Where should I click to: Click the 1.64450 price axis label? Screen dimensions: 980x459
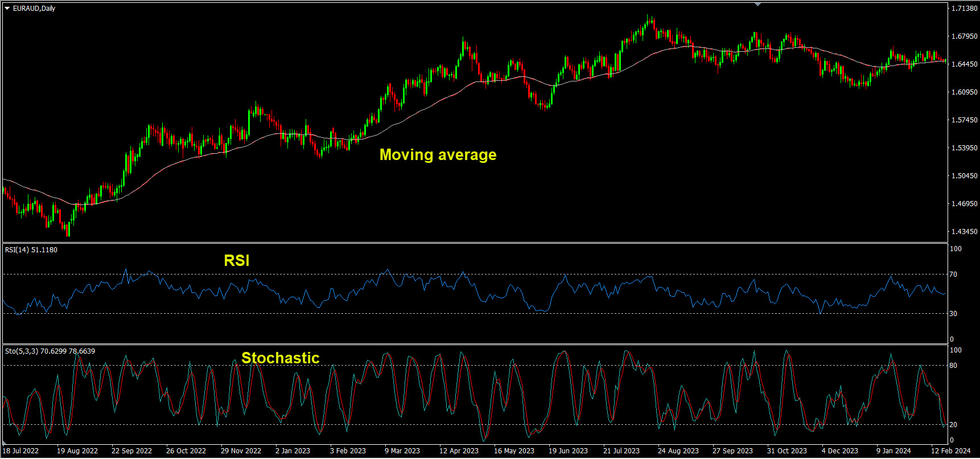pyautogui.click(x=964, y=64)
